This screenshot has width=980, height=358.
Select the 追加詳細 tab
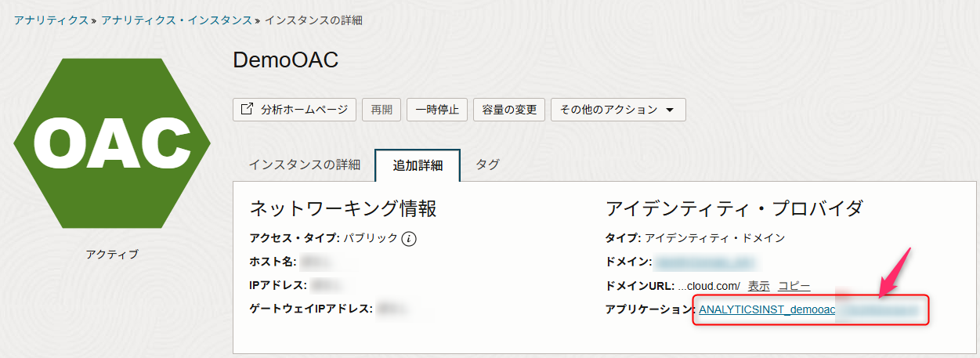[418, 165]
